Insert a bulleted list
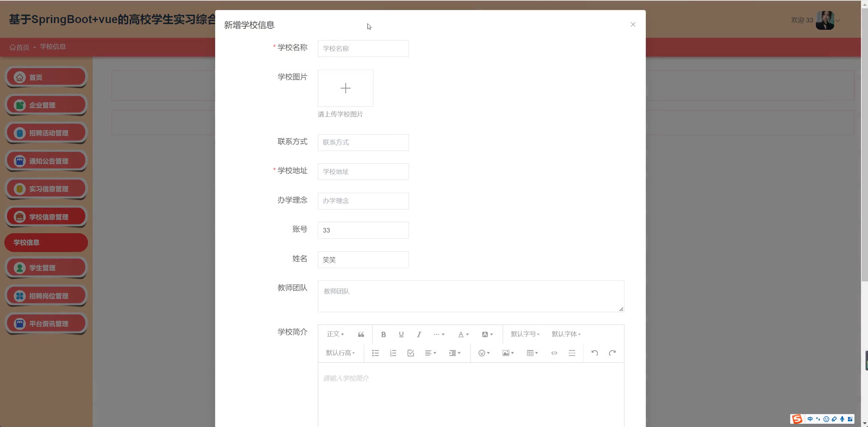 tap(375, 353)
